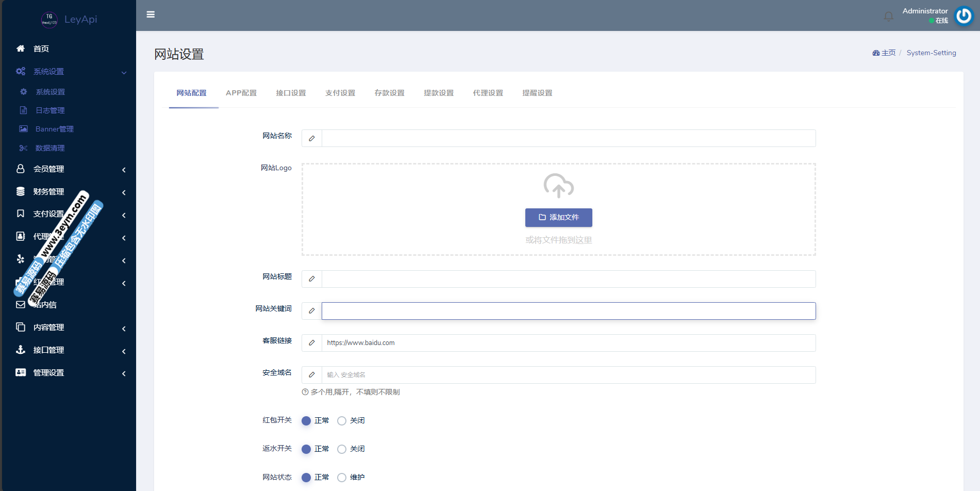Viewport: 980px width, 491px height.
Task: Click the envelope icon for 站内信
Action: click(x=21, y=305)
